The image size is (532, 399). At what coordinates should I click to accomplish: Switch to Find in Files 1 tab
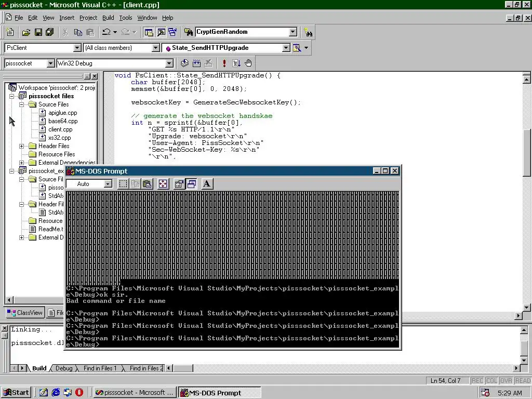click(100, 368)
